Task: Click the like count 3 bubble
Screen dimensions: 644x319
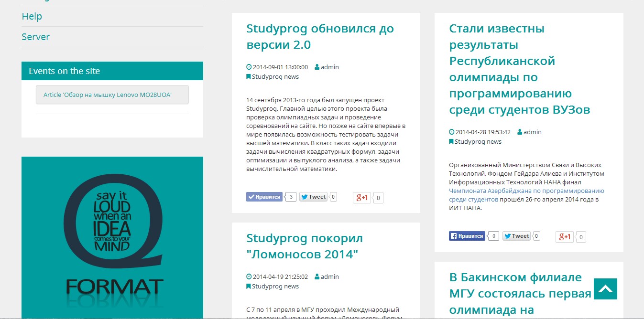Action: [x=291, y=197]
